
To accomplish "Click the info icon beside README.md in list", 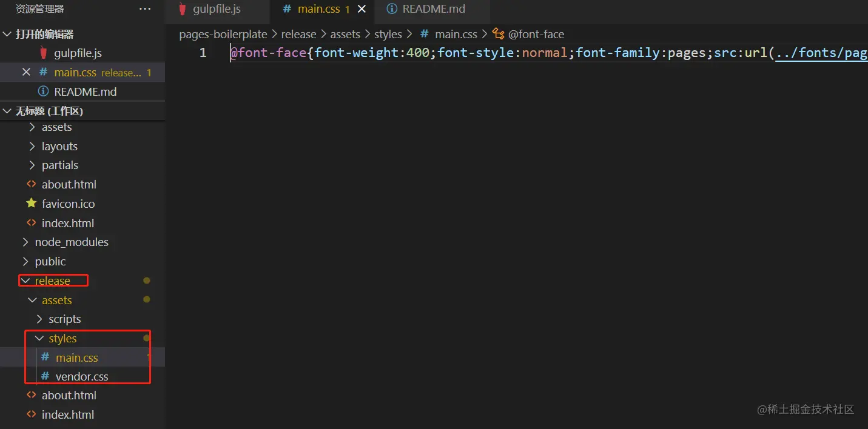I will pos(43,91).
